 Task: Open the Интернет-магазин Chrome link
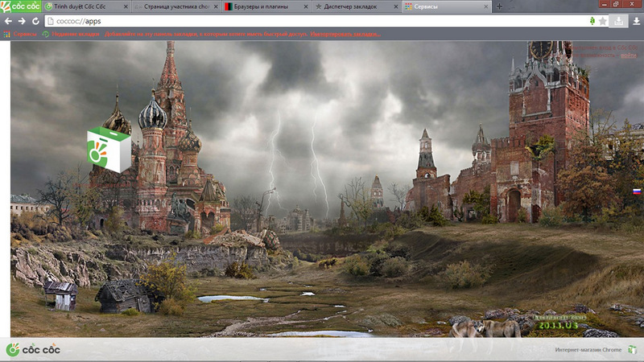pos(588,350)
